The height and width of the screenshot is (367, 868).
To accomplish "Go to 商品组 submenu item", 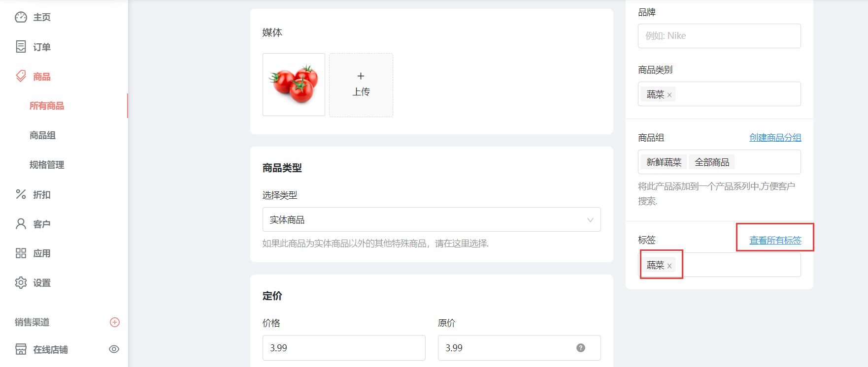I will point(42,135).
